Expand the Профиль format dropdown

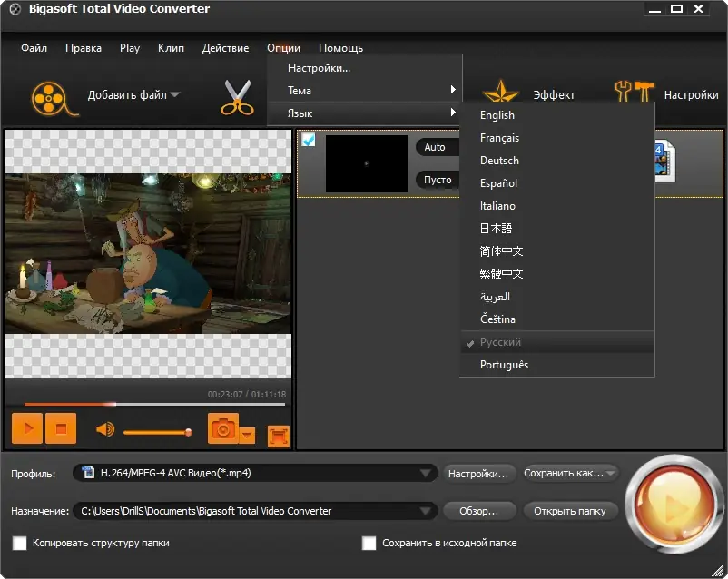click(426, 473)
